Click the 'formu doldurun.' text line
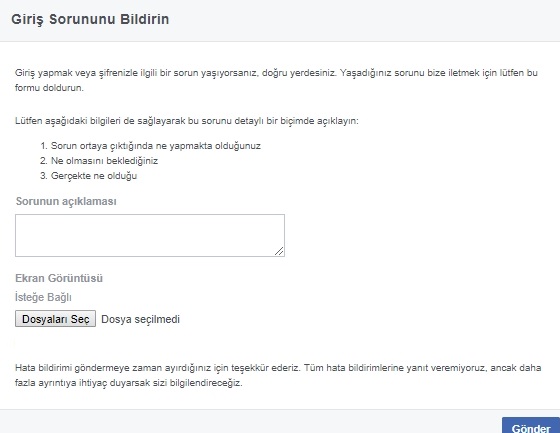The height and width of the screenshot is (433, 560). (49, 88)
